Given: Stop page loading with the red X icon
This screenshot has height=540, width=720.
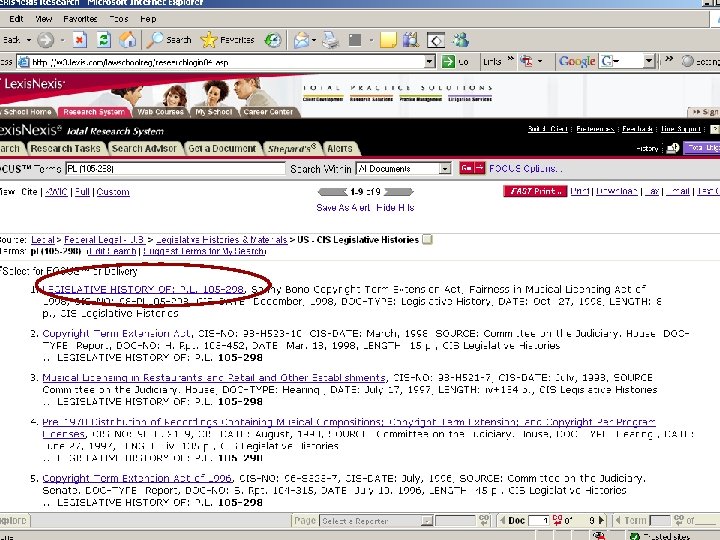Looking at the screenshot, I should (79, 40).
